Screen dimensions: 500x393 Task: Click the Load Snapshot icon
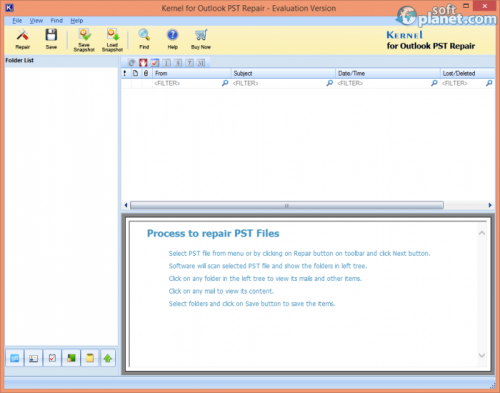point(112,40)
